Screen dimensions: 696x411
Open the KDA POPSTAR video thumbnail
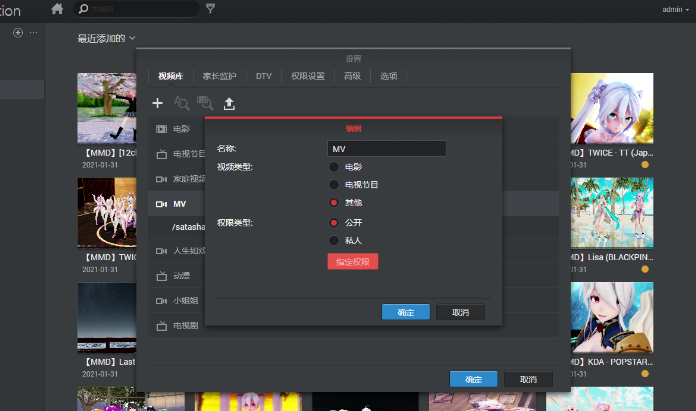[612, 317]
